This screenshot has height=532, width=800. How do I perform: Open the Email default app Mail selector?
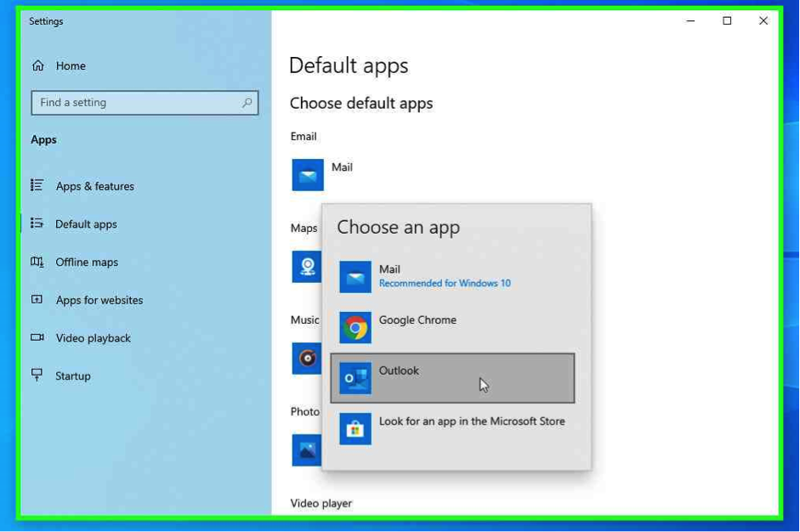[x=323, y=174]
